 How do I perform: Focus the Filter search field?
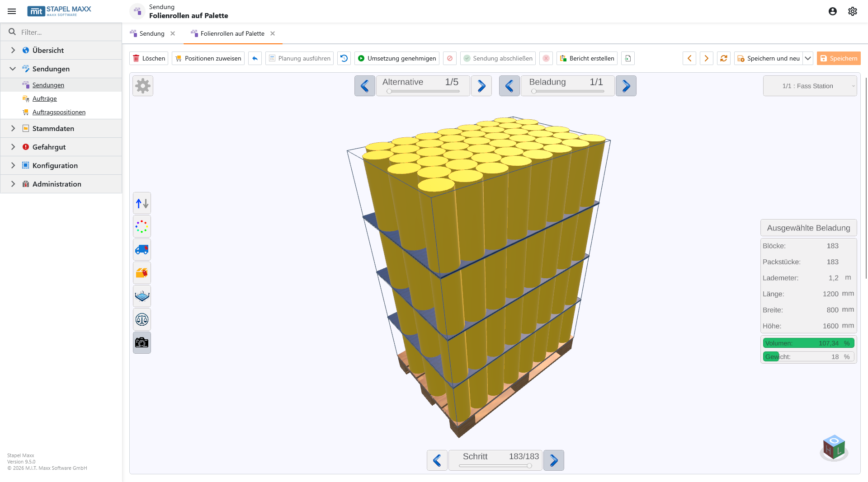coord(61,32)
